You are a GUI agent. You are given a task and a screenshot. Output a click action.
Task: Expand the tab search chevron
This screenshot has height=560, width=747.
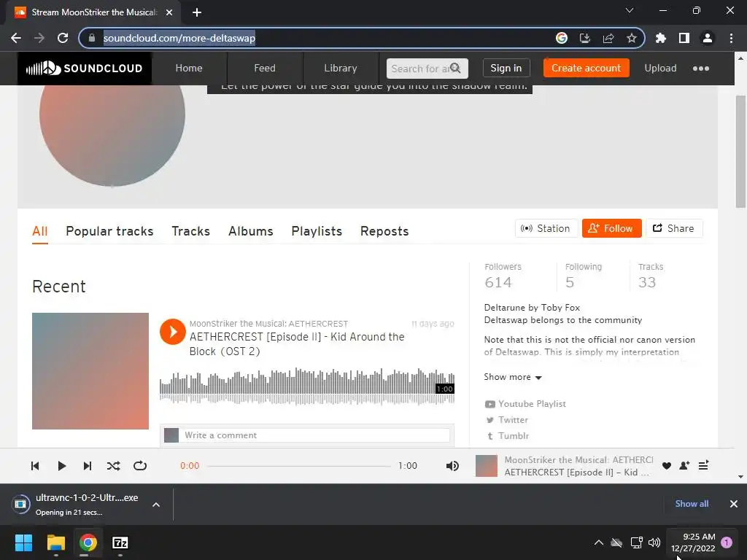pos(630,10)
